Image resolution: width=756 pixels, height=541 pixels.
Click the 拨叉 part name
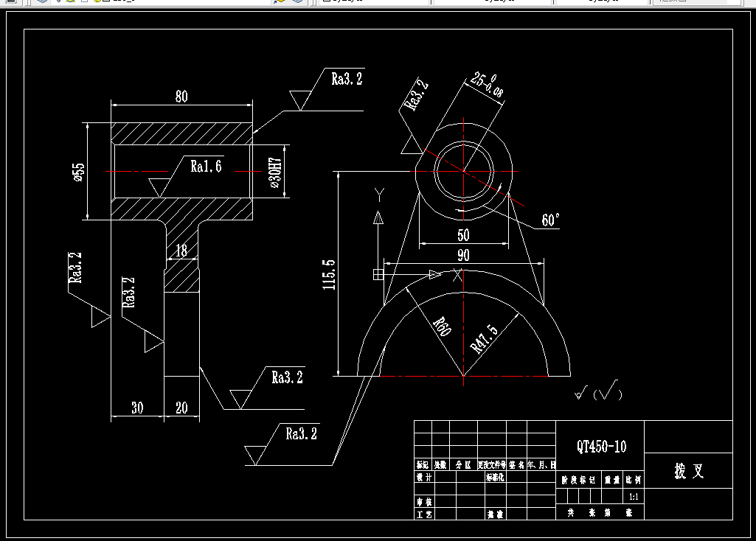pos(688,470)
